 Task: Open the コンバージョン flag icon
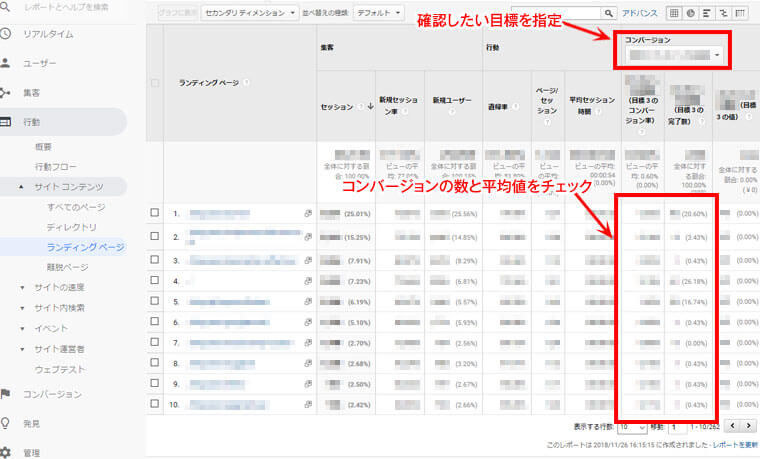(x=5, y=394)
